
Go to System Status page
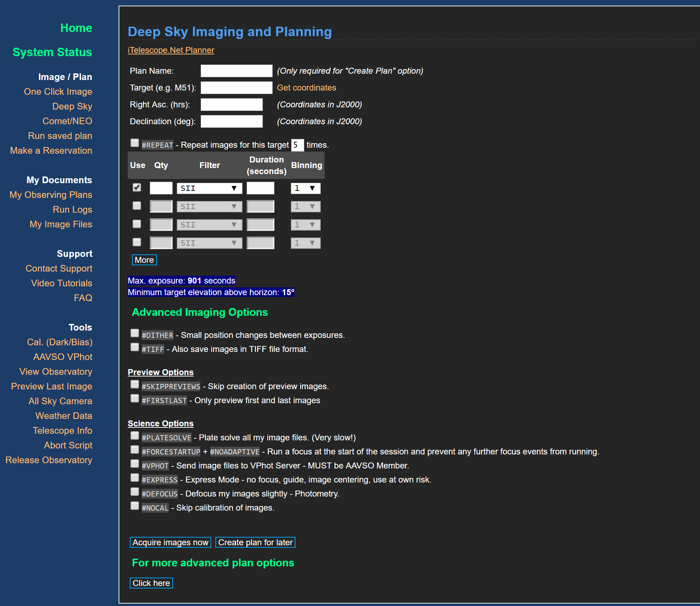[52, 52]
